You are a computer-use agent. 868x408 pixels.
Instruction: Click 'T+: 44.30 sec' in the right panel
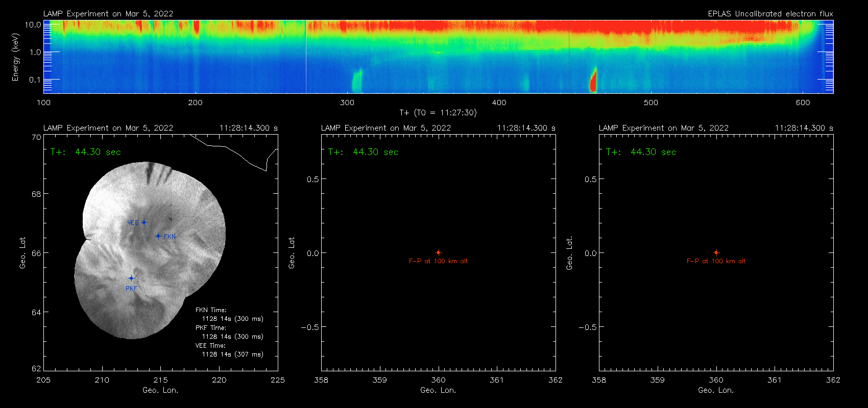pos(641,152)
